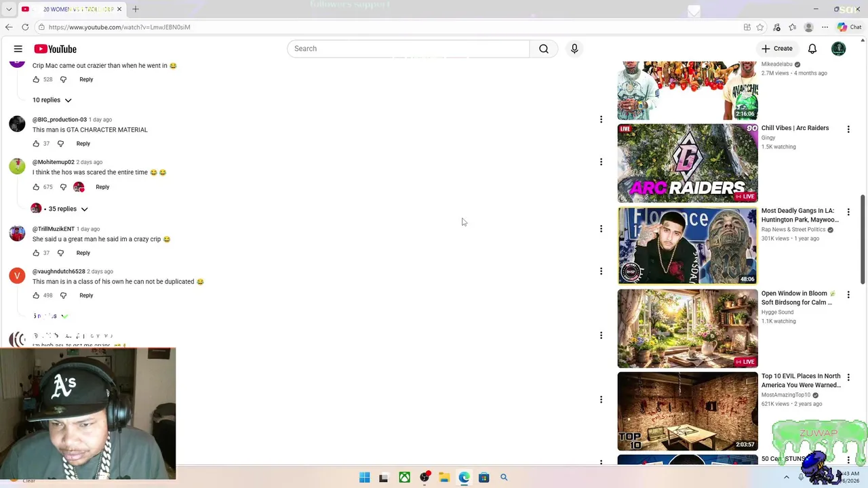Start voice search with the microphone
This screenshot has height=488, width=868.
[574, 49]
